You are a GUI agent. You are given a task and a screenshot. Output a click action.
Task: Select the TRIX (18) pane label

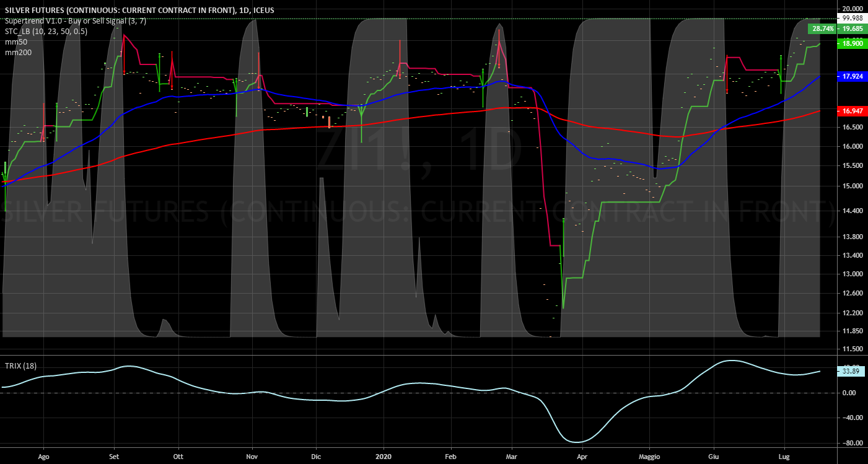pos(20,366)
